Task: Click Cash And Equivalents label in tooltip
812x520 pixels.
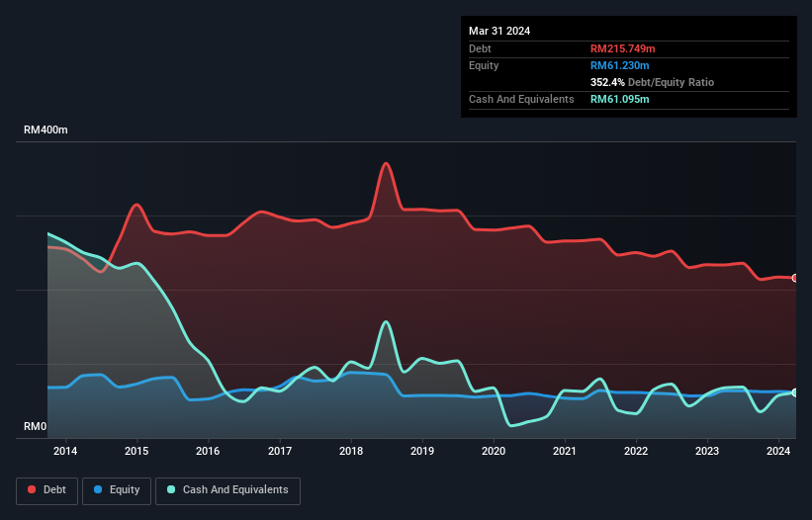Action: pyautogui.click(x=521, y=99)
